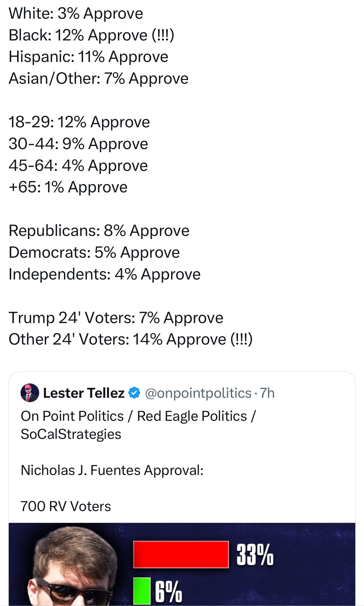The image size is (364, 606).
Task: Click Lester Tellez's profile avatar
Action: pyautogui.click(x=30, y=393)
